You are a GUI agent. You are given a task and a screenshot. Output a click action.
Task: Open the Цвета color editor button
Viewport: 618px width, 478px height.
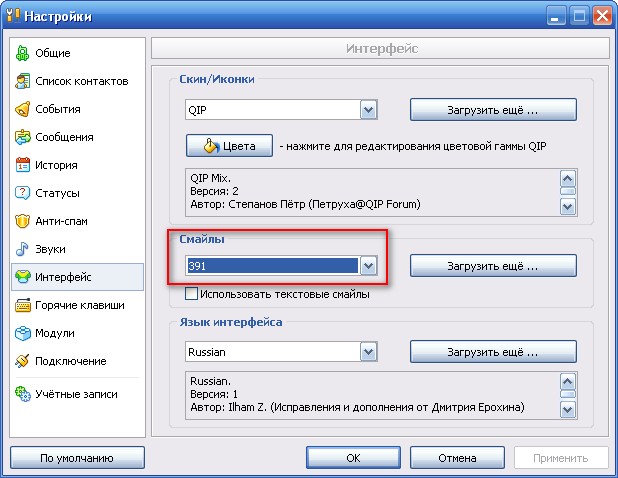point(229,146)
